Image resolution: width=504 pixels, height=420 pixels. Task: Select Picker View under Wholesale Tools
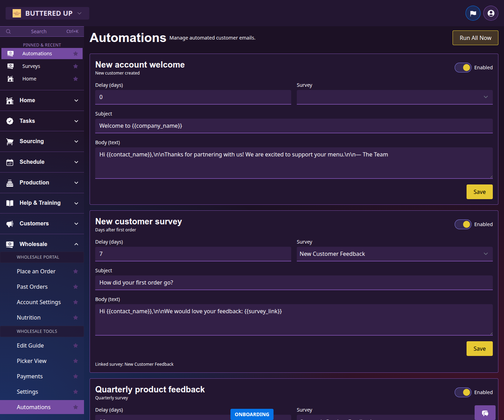tap(31, 361)
